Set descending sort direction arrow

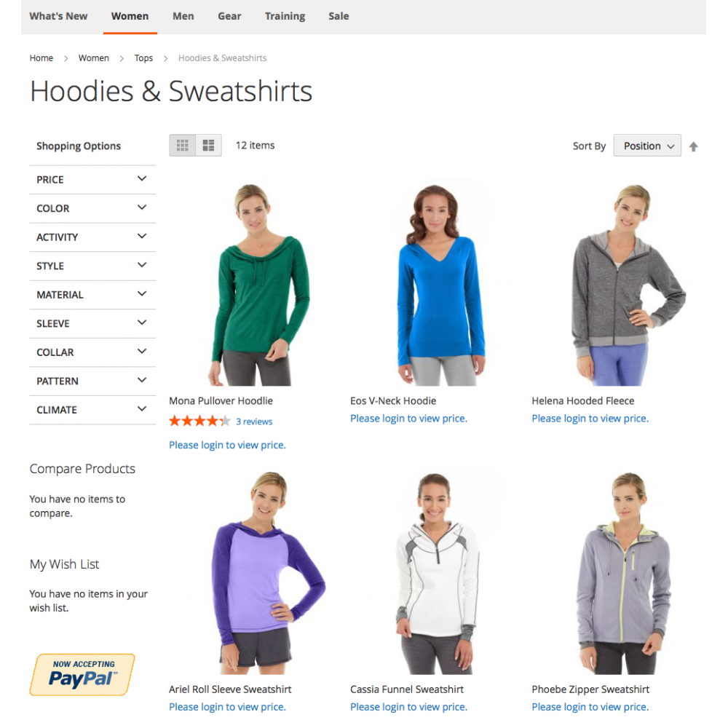point(693,147)
